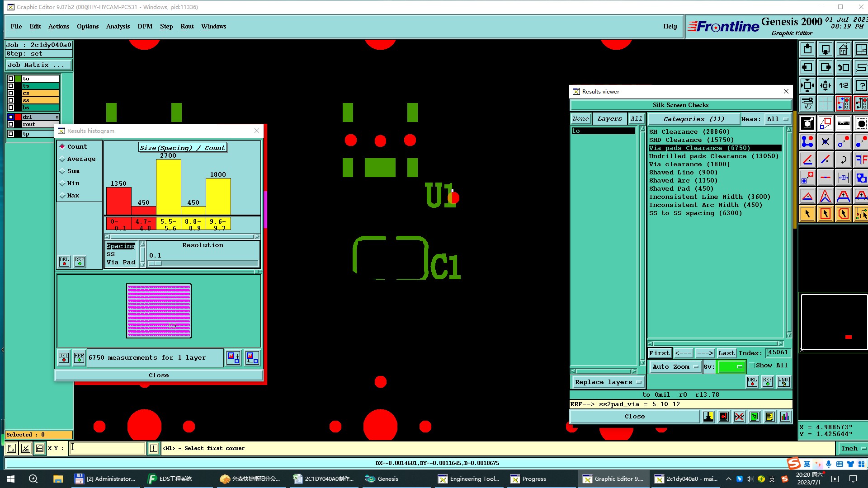
Task: Click the Job Matrix button
Action: pos(38,65)
